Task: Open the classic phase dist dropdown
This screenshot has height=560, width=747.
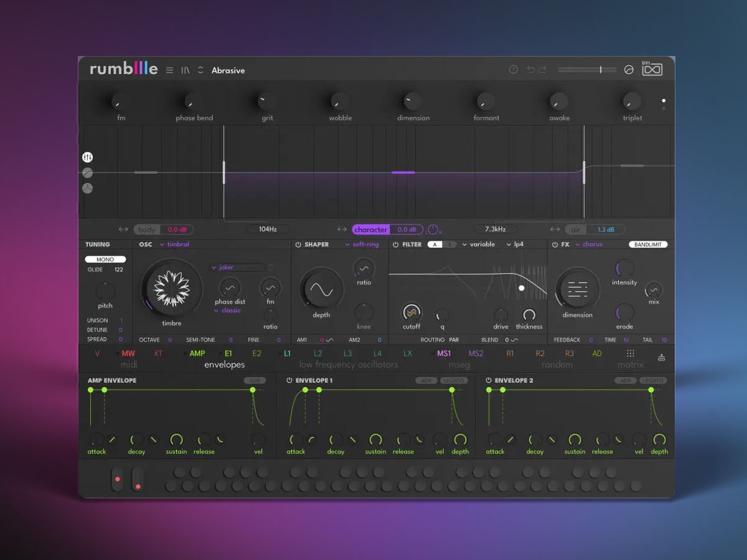Action: click(x=227, y=310)
